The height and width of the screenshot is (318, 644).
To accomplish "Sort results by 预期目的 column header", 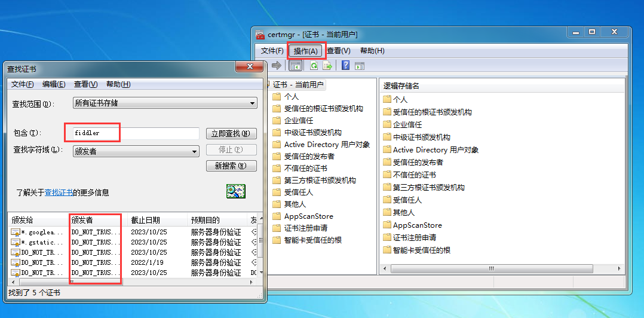I will pyautogui.click(x=216, y=220).
